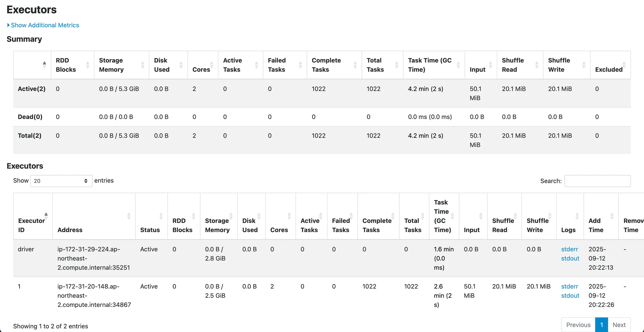Sort summary table by Shuffle Write
644x332 pixels.
pos(584,65)
